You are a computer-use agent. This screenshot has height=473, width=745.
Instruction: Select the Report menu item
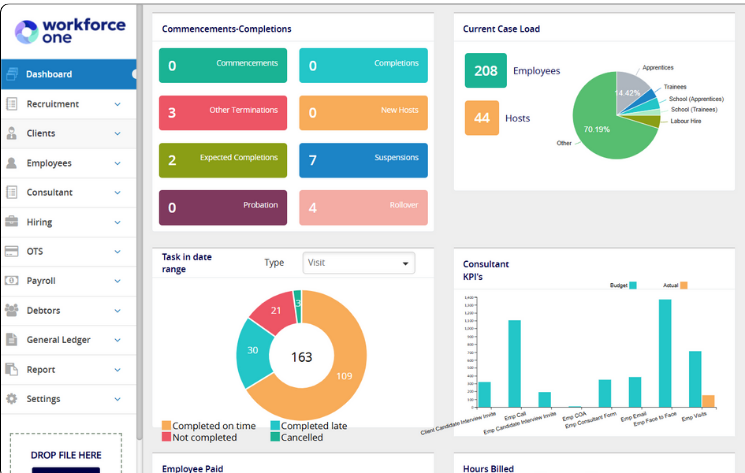[41, 369]
